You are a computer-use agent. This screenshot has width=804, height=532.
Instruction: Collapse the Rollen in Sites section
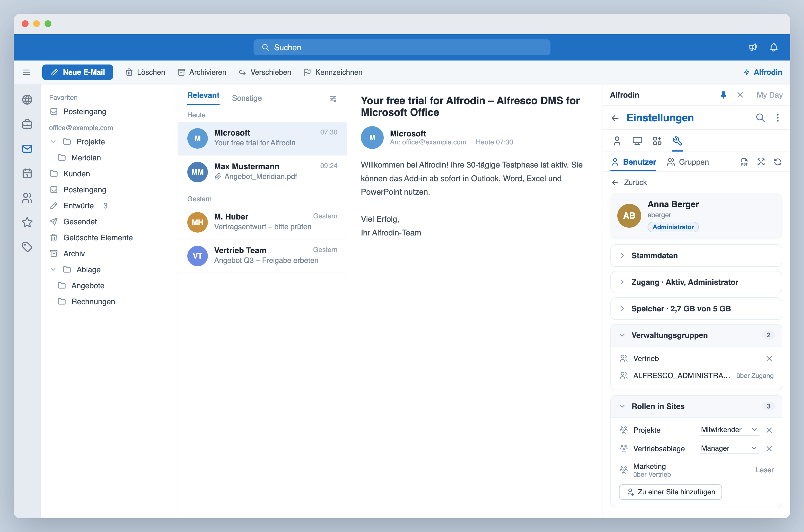tap(696, 406)
